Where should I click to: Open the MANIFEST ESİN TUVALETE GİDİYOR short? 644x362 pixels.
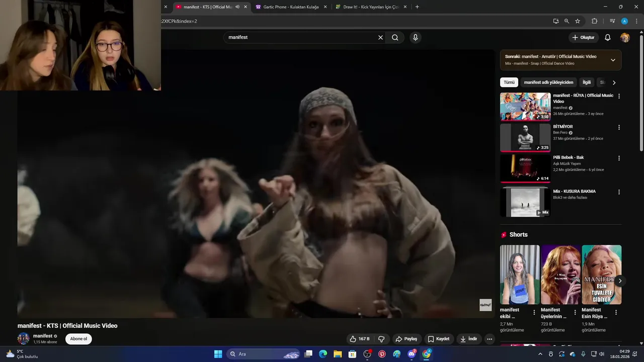(x=602, y=275)
